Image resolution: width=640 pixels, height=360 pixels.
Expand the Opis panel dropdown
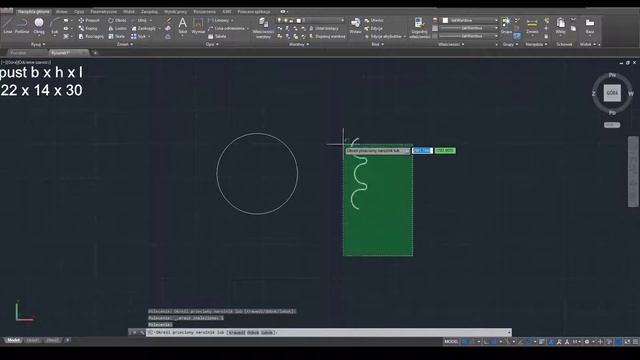[x=212, y=44]
